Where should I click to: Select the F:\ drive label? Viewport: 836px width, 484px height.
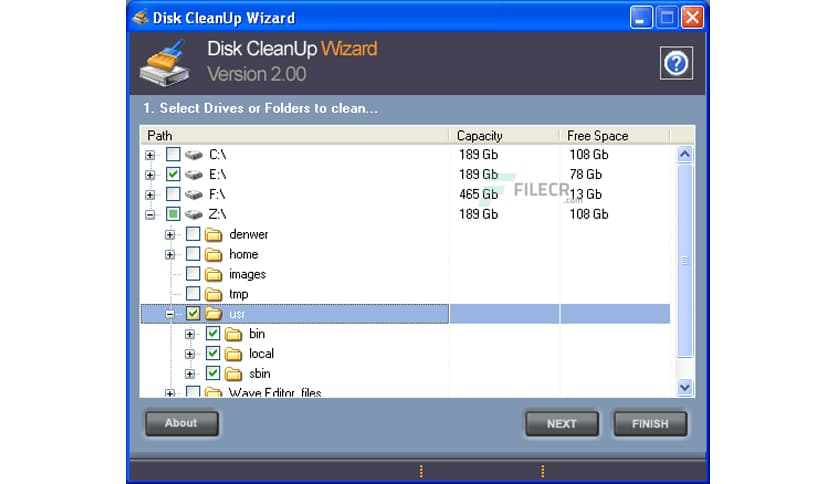click(x=217, y=195)
